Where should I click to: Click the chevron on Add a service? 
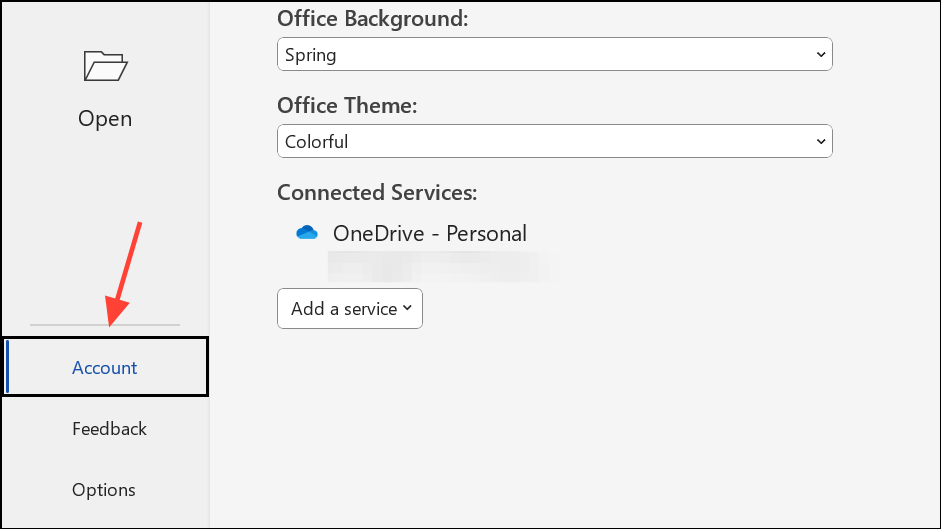click(x=407, y=309)
